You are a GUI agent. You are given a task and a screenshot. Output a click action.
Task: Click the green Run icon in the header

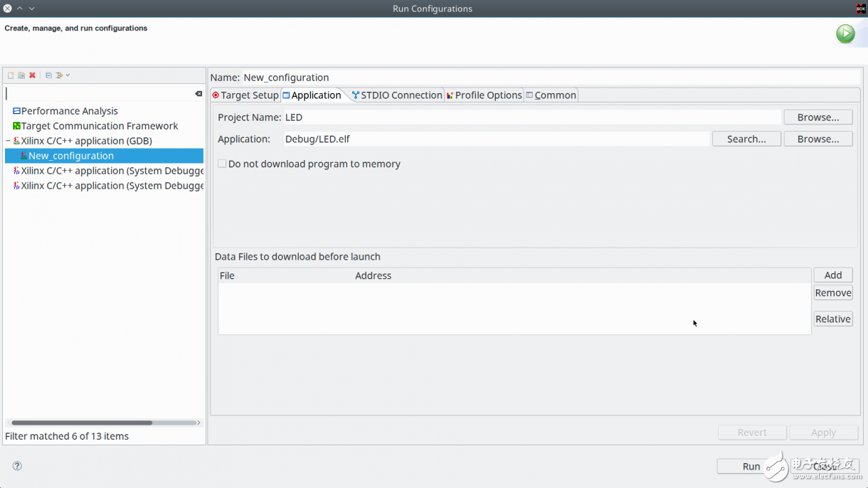click(845, 33)
